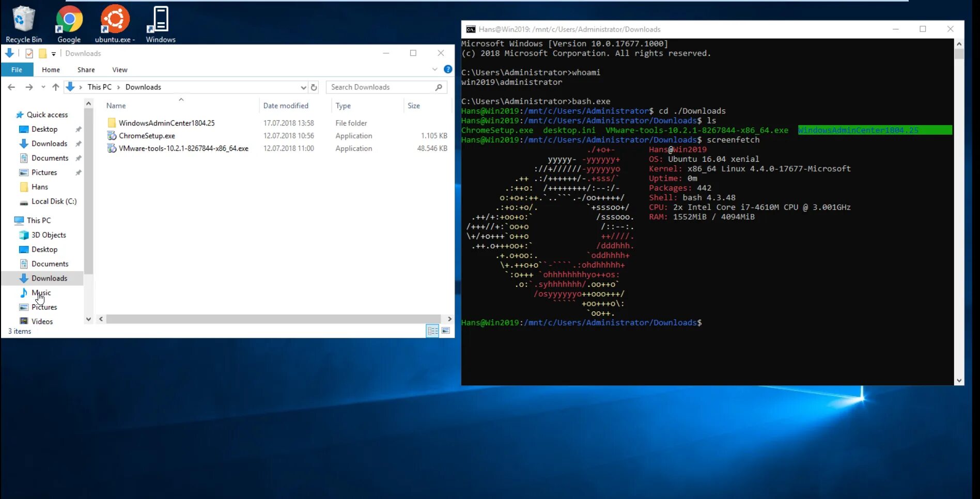Click the Properties quick access toolbar icon

point(29,53)
